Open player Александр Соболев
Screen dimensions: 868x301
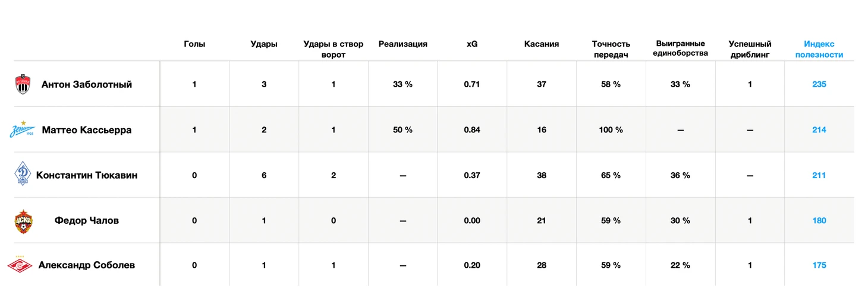click(87, 265)
